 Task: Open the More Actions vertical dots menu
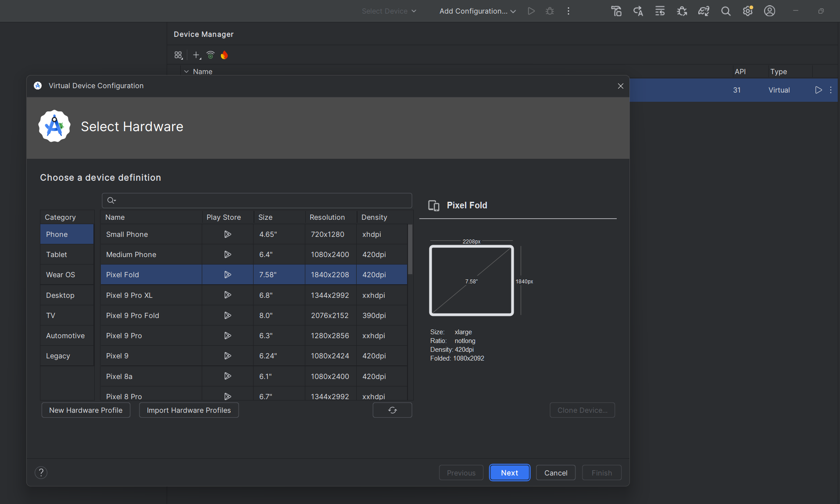point(568,11)
